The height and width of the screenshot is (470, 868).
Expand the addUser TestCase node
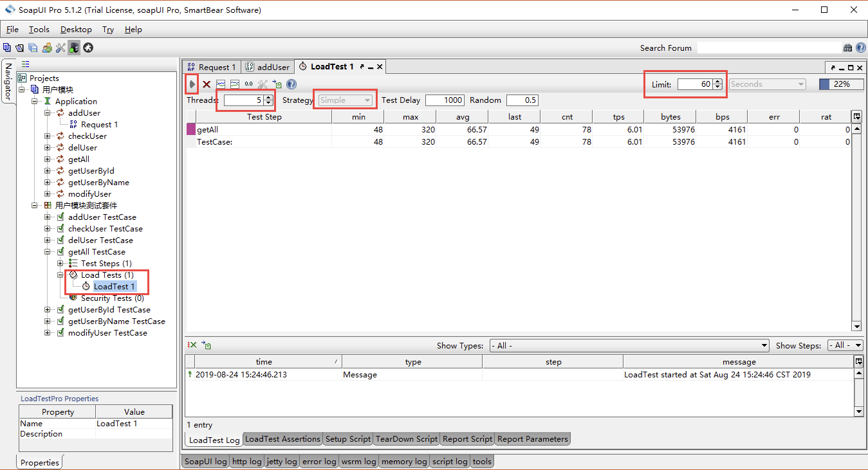click(48, 217)
